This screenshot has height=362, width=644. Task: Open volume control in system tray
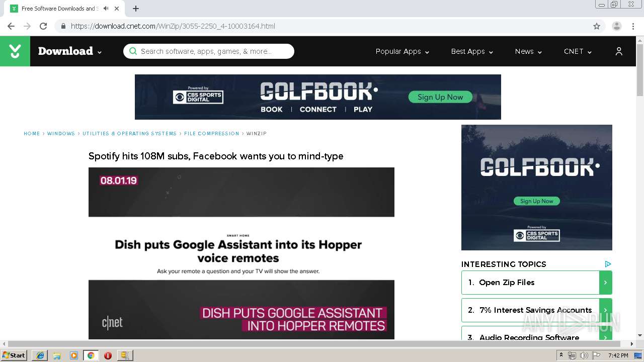click(584, 355)
